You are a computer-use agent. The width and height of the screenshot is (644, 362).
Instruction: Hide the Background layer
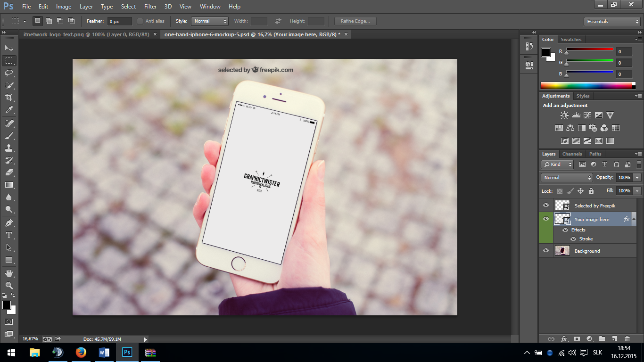[x=546, y=251]
